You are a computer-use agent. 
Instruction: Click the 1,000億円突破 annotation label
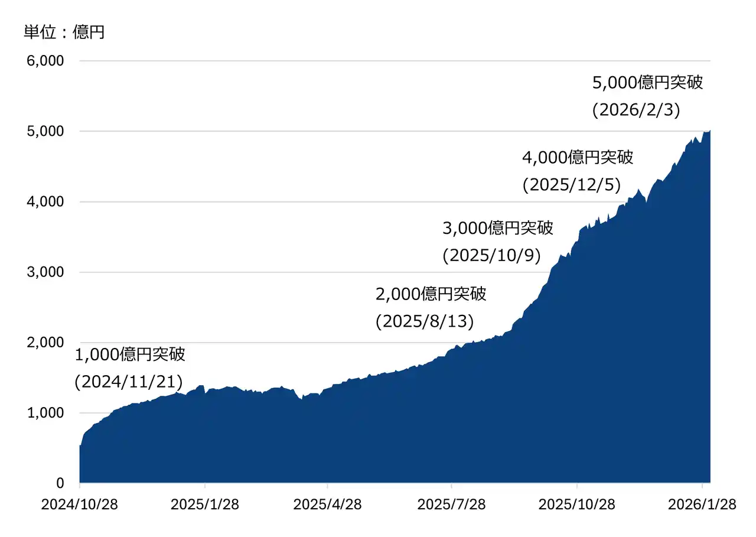(130, 354)
